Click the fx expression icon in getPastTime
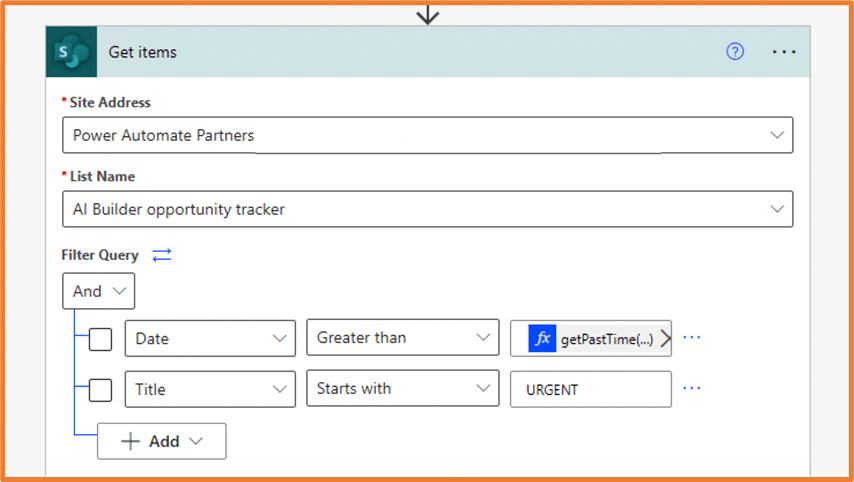Viewport: 854px width, 482px height. (543, 339)
